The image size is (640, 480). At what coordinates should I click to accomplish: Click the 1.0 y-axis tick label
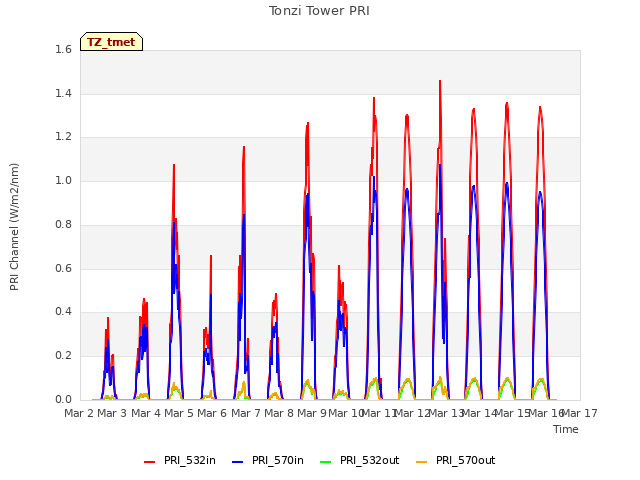point(63,180)
